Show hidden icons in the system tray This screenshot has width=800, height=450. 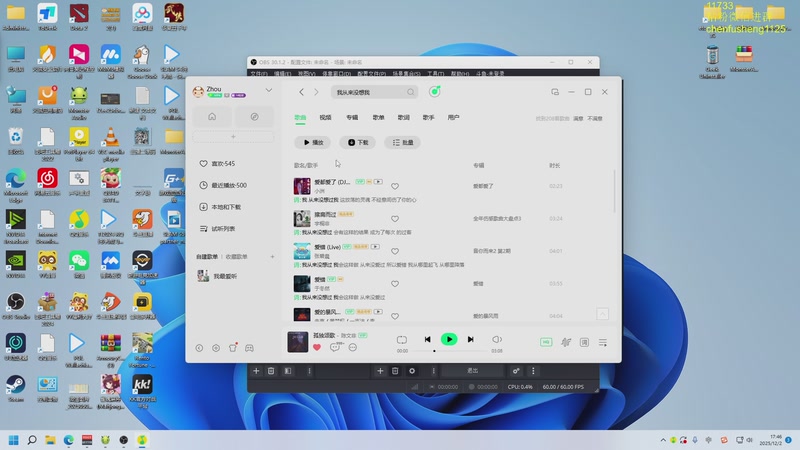coord(663,440)
